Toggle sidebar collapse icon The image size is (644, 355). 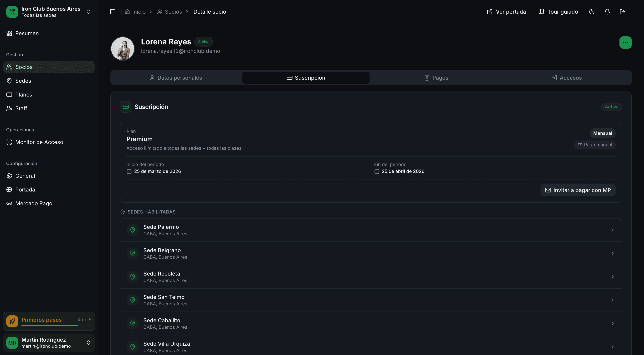[113, 12]
